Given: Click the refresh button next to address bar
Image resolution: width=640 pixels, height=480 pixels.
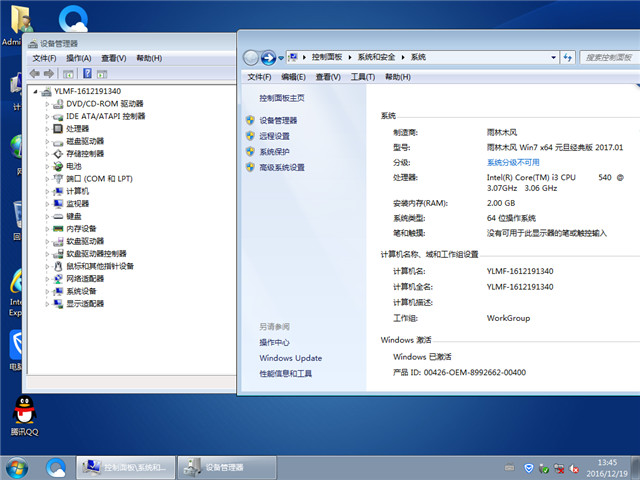Looking at the screenshot, I should [568, 58].
